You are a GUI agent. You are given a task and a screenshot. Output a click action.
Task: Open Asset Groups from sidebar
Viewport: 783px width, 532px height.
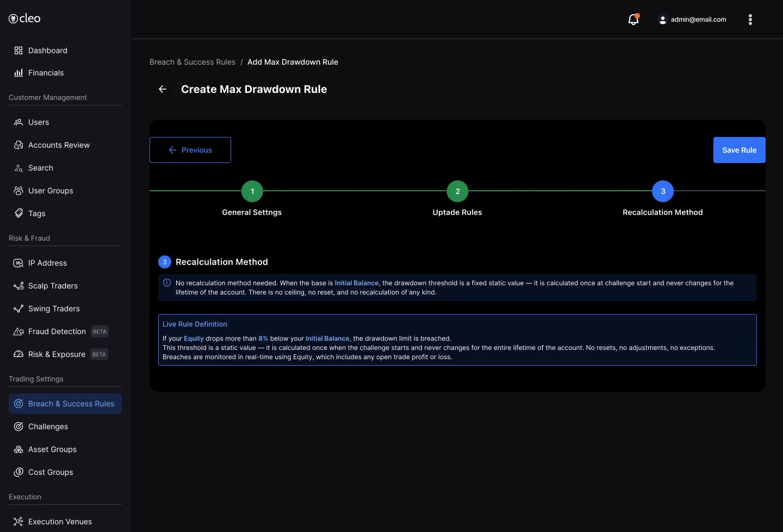65,449
